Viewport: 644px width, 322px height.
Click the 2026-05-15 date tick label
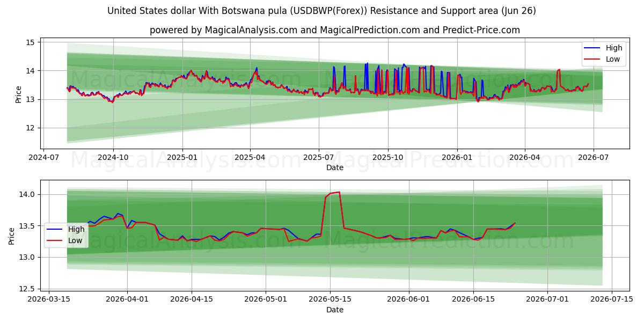tap(330, 299)
